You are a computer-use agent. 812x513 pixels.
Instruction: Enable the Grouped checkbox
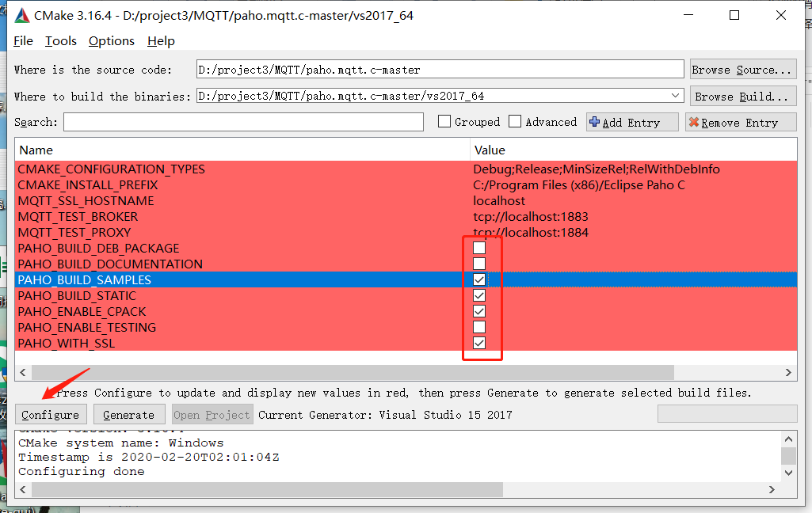tap(444, 121)
